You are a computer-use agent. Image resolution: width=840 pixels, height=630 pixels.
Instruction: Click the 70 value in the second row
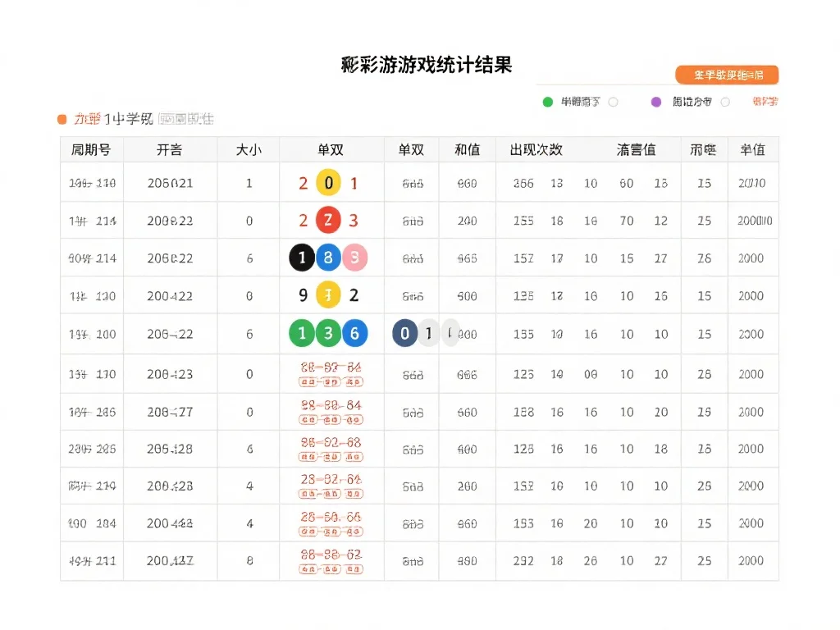(x=627, y=221)
